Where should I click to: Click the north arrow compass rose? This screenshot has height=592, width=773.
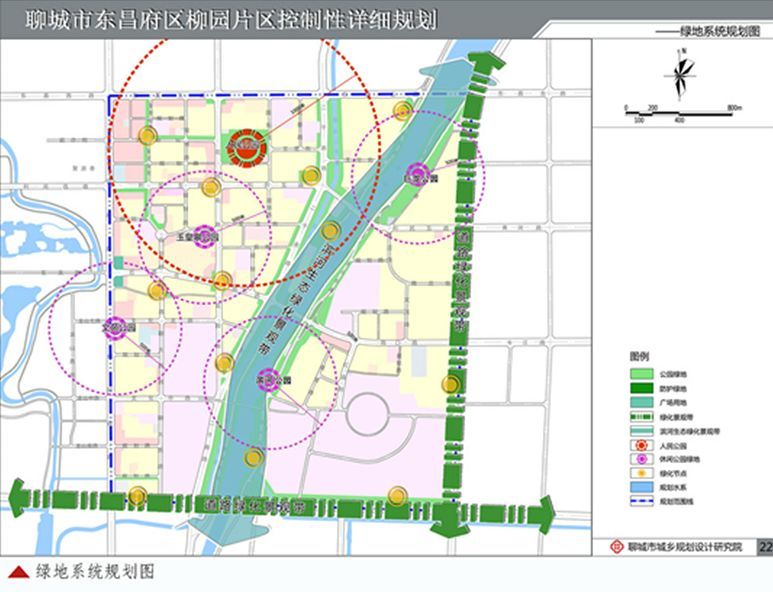(x=681, y=74)
